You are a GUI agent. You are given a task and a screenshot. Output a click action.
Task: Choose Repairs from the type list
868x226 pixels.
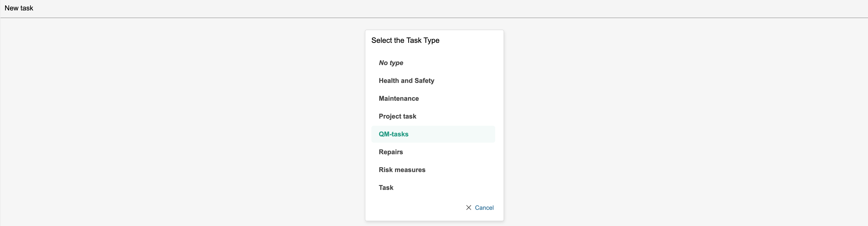tap(391, 152)
